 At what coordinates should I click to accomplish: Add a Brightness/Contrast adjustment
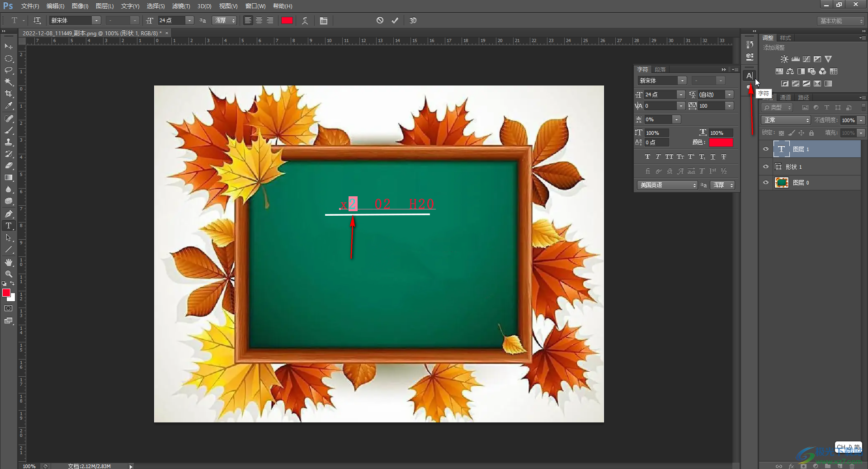[784, 59]
